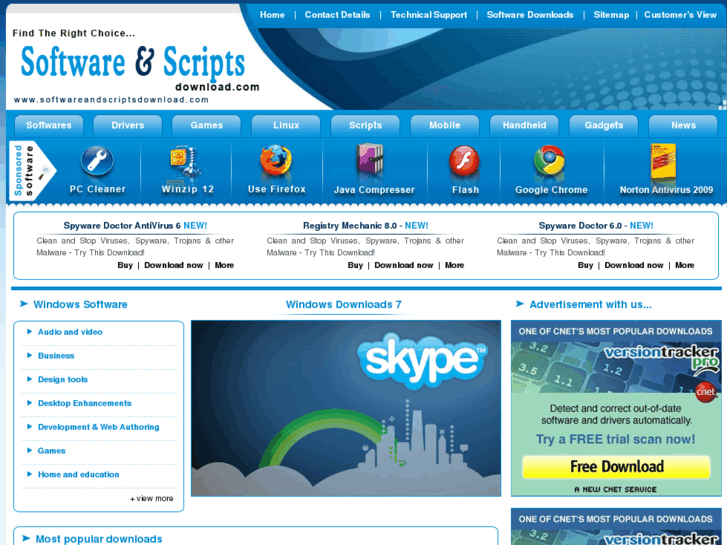Viewport: 727px width, 545px height.
Task: Expand the Audio and video category
Action: 70,332
